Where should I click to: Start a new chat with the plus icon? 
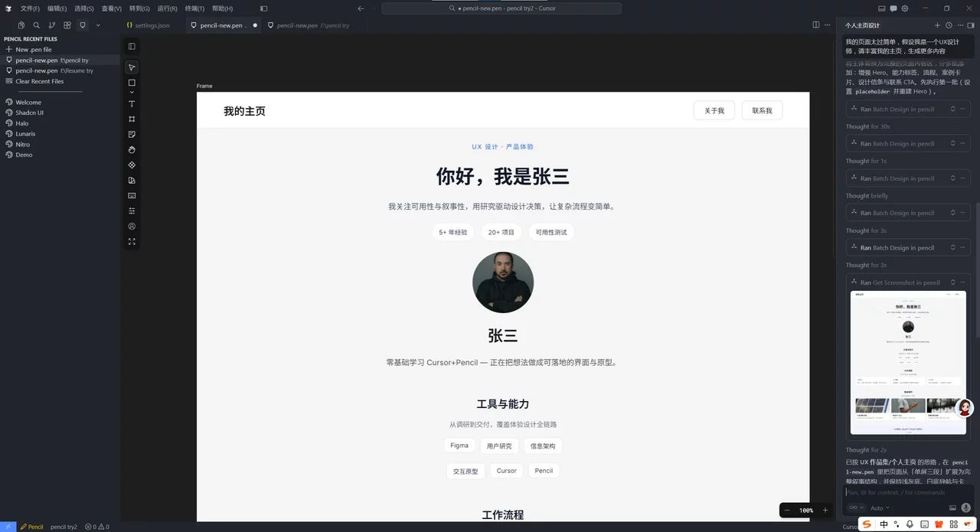(937, 25)
